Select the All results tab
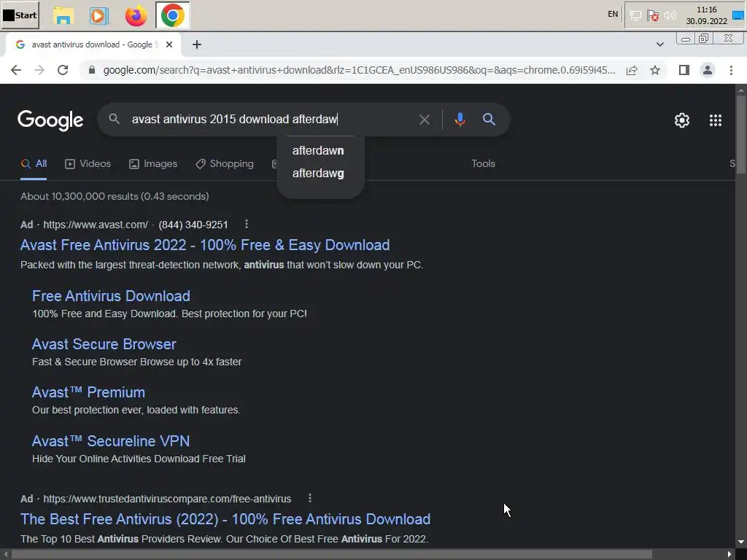This screenshot has height=560, width=747. tap(34, 164)
